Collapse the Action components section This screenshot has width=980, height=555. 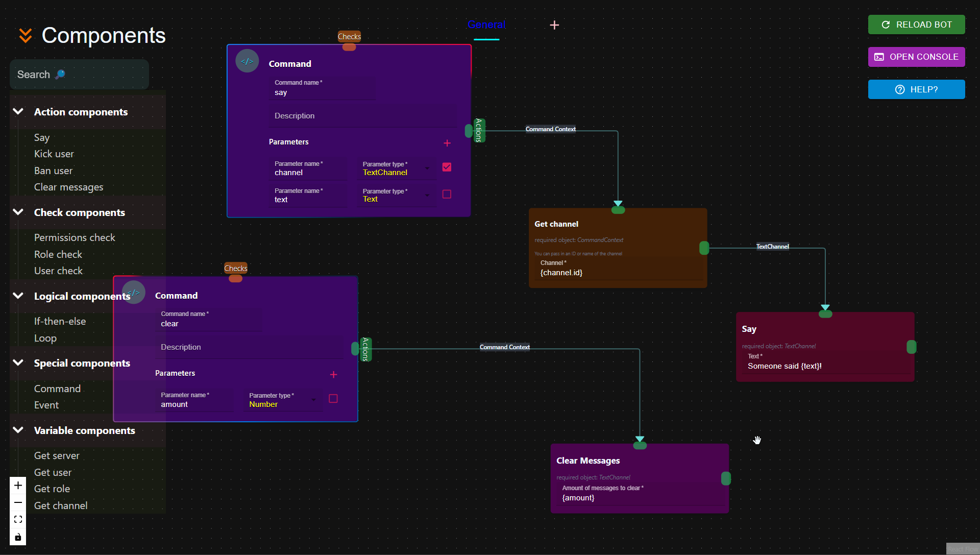click(x=18, y=111)
